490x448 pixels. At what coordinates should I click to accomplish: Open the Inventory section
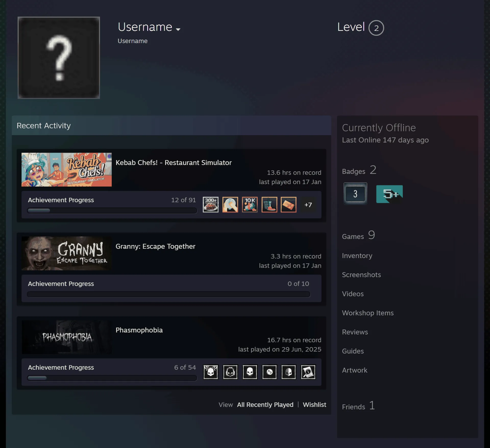pos(357,255)
